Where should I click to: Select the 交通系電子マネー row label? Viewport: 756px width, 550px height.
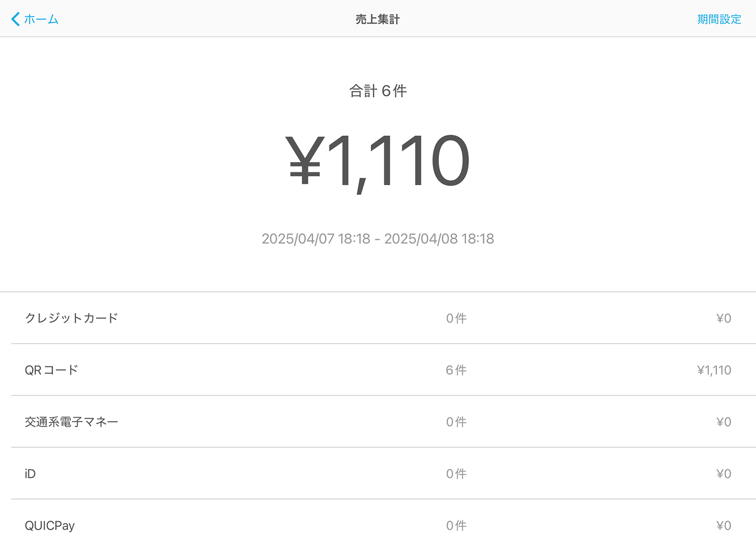coord(71,422)
